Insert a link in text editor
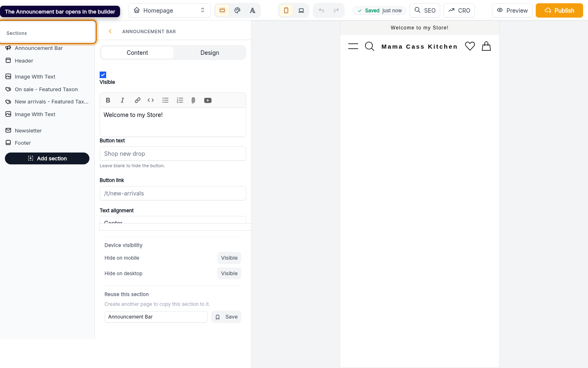This screenshot has width=588, height=368. coord(138,100)
